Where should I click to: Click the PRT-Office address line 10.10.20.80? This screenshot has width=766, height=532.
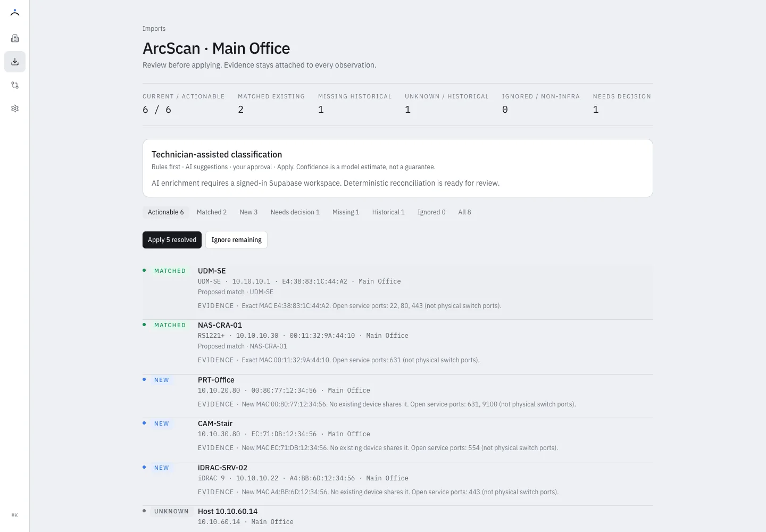coord(284,390)
